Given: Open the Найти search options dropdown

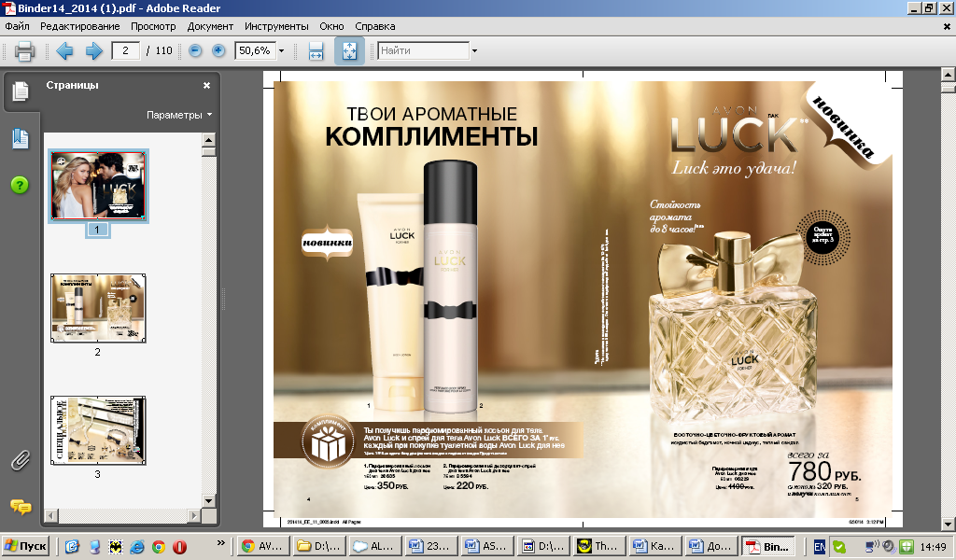Looking at the screenshot, I should click(474, 50).
